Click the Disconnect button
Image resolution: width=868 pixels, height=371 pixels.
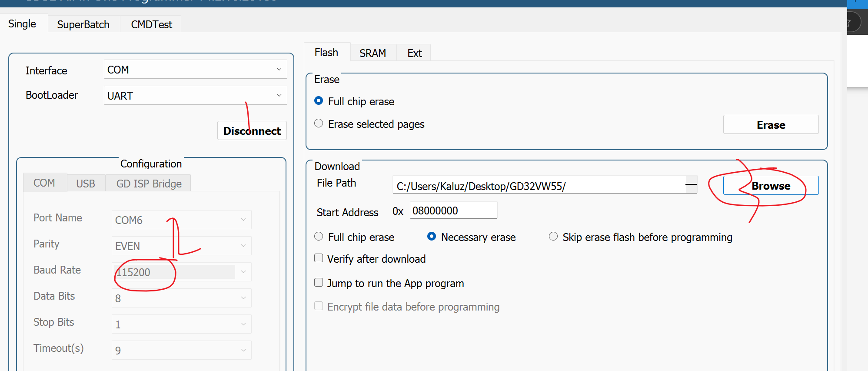(252, 131)
